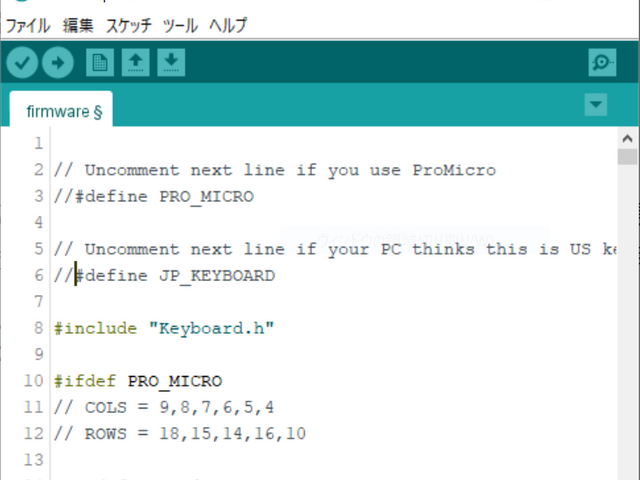
Task: Click the Verify checkmark icon
Action: 22,62
